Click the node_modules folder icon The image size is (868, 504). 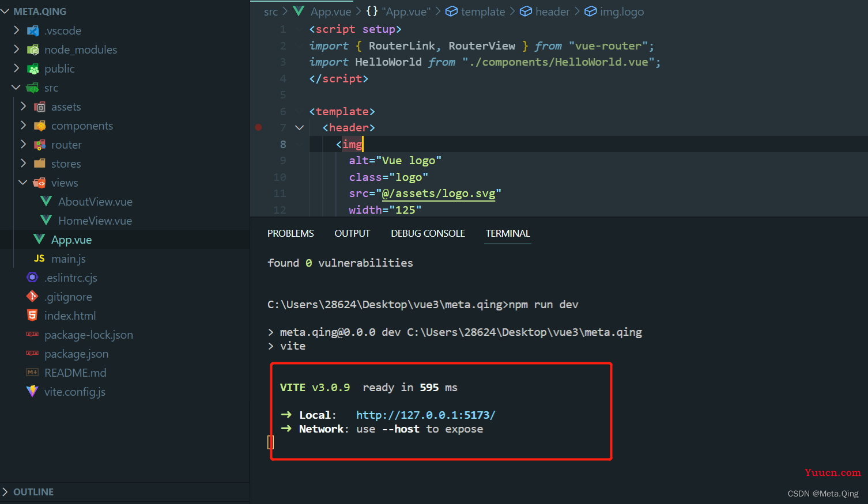(x=33, y=50)
